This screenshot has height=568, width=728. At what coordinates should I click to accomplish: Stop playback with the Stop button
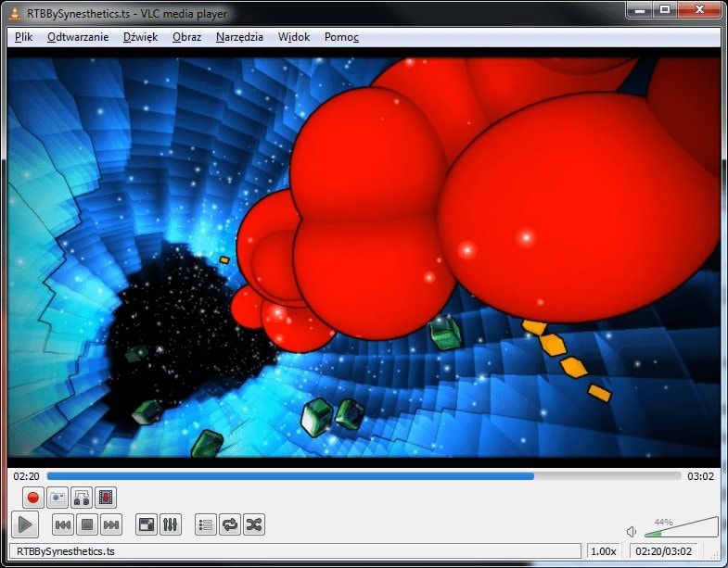(87, 525)
